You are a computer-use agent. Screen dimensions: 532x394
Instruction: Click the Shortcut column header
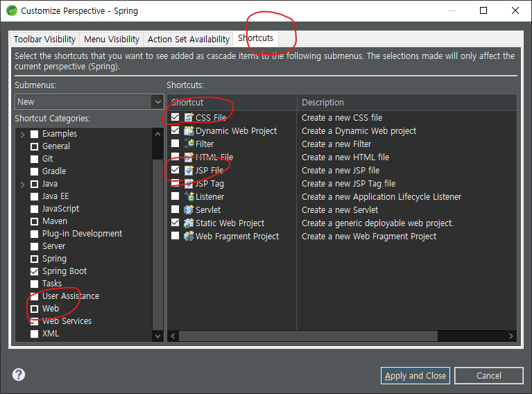tap(232, 103)
